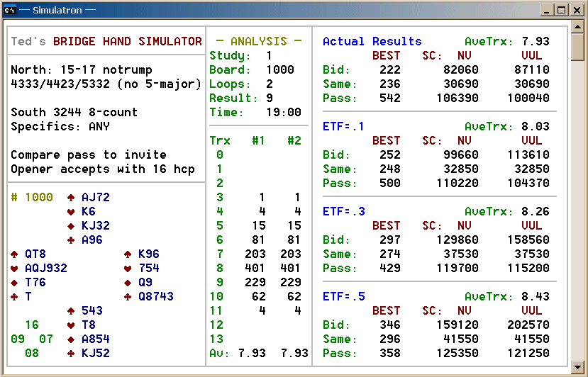Screen dimensions: 588x377
Task: Maximize the Simulatron window
Action: [x=561, y=10]
